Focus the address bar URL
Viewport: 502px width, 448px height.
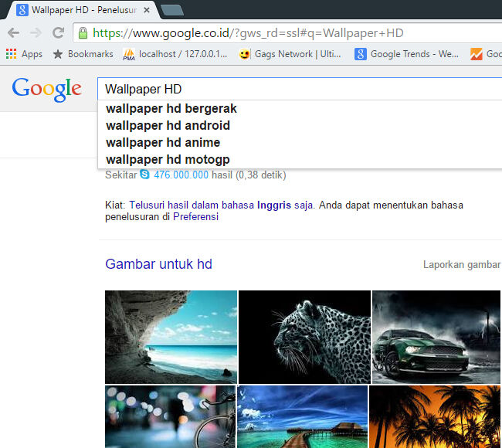point(288,33)
